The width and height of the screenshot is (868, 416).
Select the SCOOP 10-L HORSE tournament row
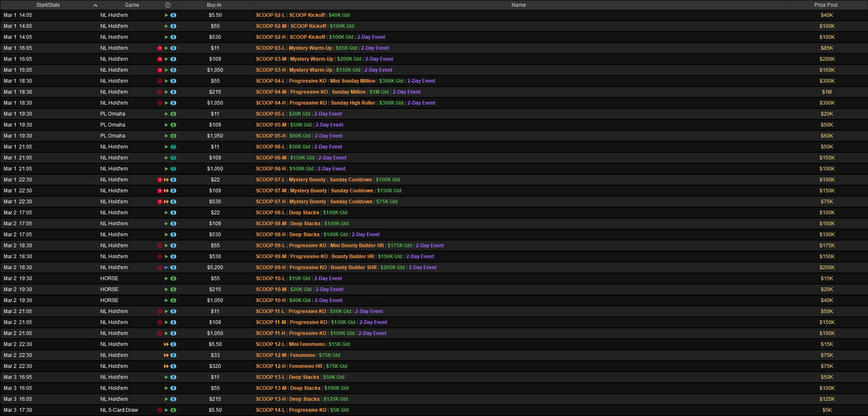299,278
